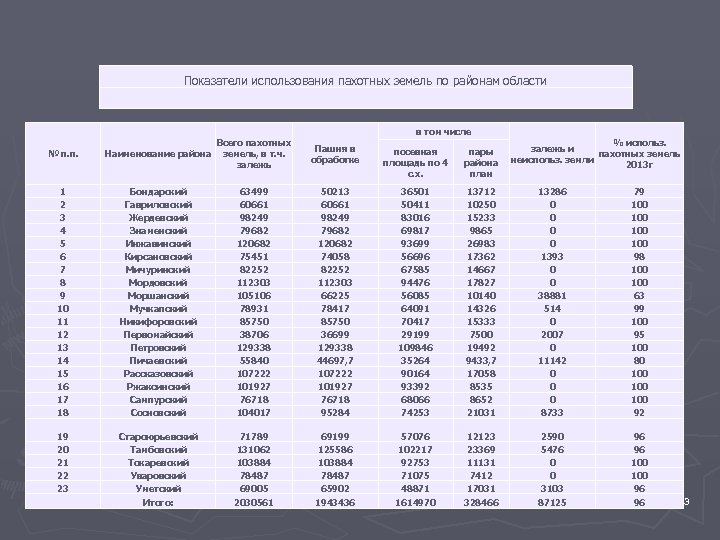This screenshot has width=720, height=540.
Task: Click the Моршанский district name cell
Action: 158,296
